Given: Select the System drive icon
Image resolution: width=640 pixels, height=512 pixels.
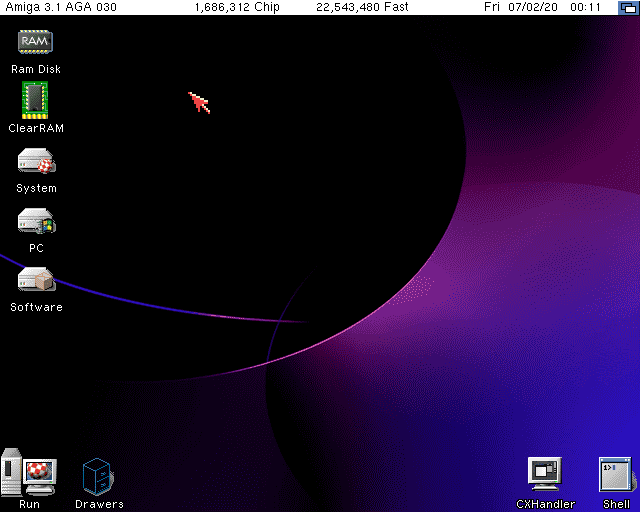Looking at the screenshot, I should (x=36, y=161).
